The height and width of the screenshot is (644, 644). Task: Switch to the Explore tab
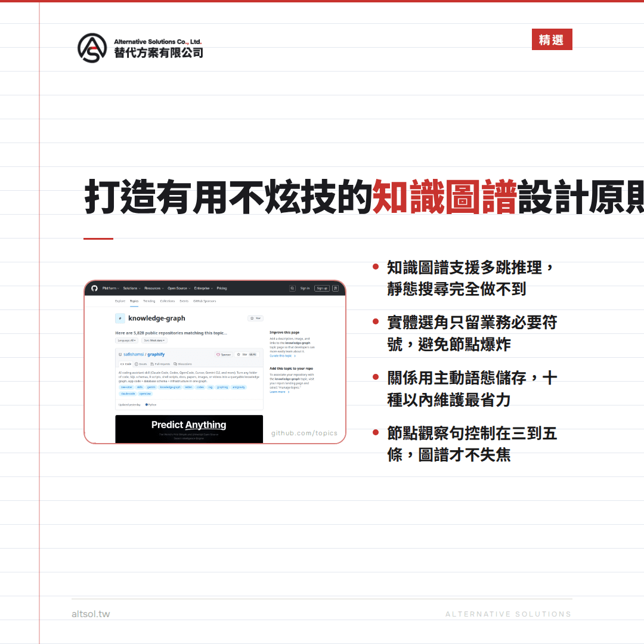click(x=120, y=301)
